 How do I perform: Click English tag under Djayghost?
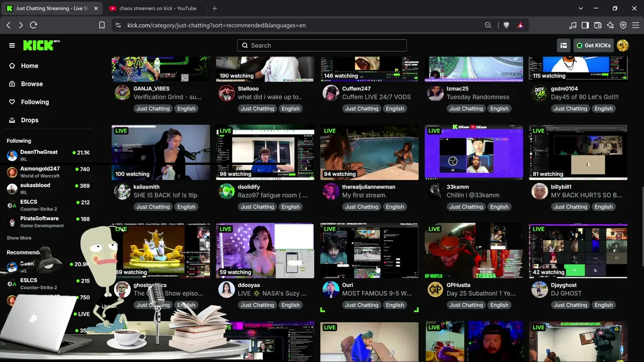click(604, 305)
